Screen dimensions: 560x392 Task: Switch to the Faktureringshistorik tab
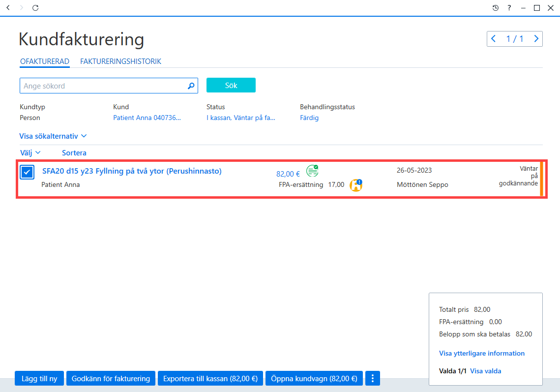tap(121, 61)
